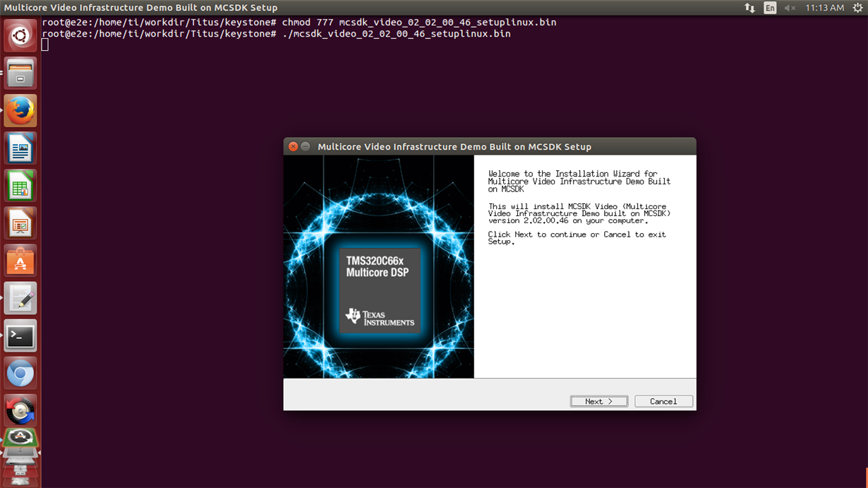Open Ubuntu Software Center in the dock

(x=20, y=261)
